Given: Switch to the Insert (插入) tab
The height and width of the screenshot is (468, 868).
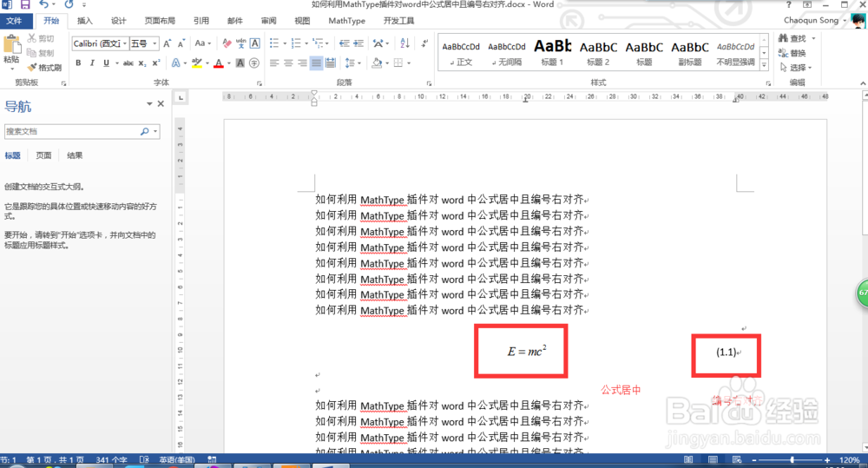Looking at the screenshot, I should (x=85, y=21).
